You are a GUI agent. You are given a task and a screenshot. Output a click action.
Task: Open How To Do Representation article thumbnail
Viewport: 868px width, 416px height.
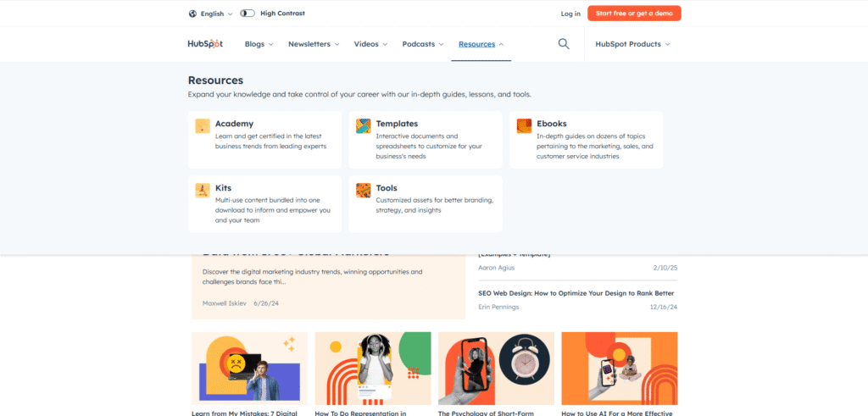(373, 369)
